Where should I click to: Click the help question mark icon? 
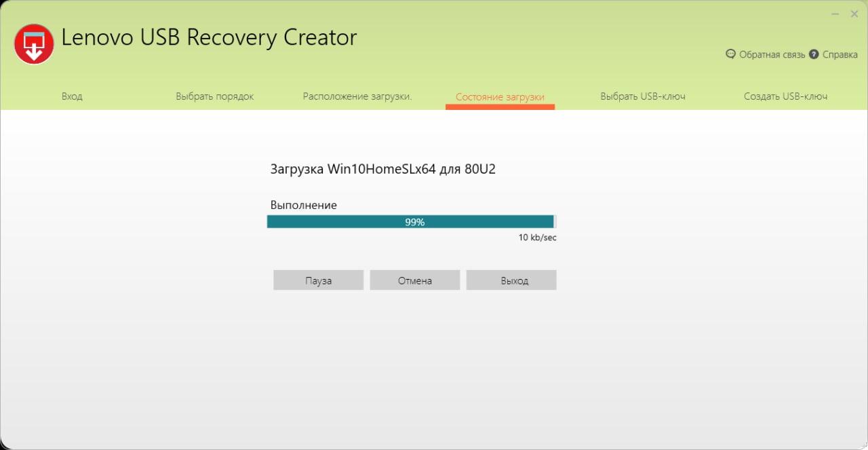click(814, 54)
